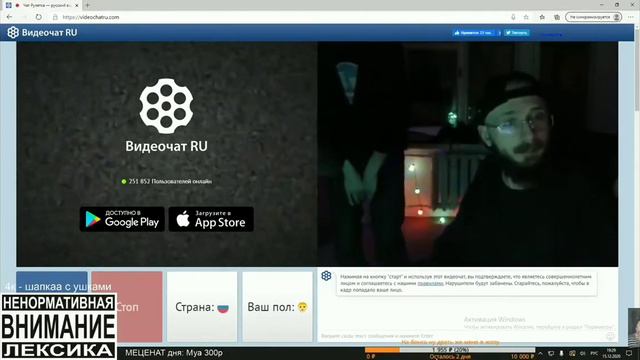Image resolution: width=640 pixels, height=360 pixels.
Task: Click the taskbar network icon
Action: coord(551,353)
